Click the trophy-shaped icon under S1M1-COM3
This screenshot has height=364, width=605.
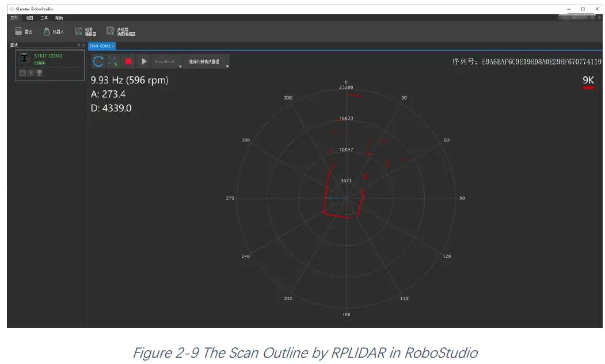click(x=39, y=72)
